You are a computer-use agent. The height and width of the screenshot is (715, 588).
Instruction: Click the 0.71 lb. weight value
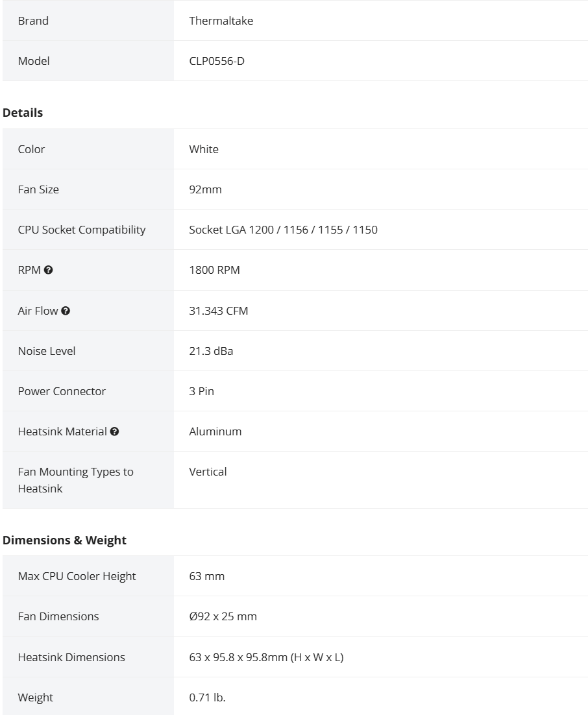point(207,697)
